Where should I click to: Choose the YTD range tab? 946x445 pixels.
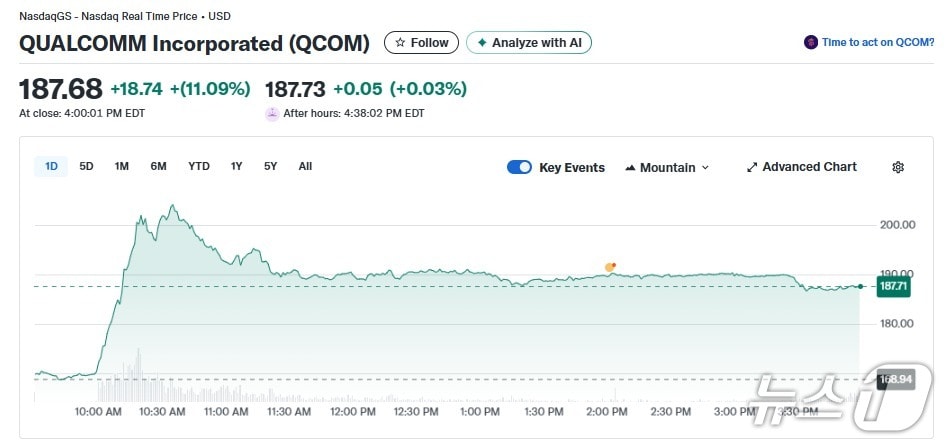click(199, 166)
